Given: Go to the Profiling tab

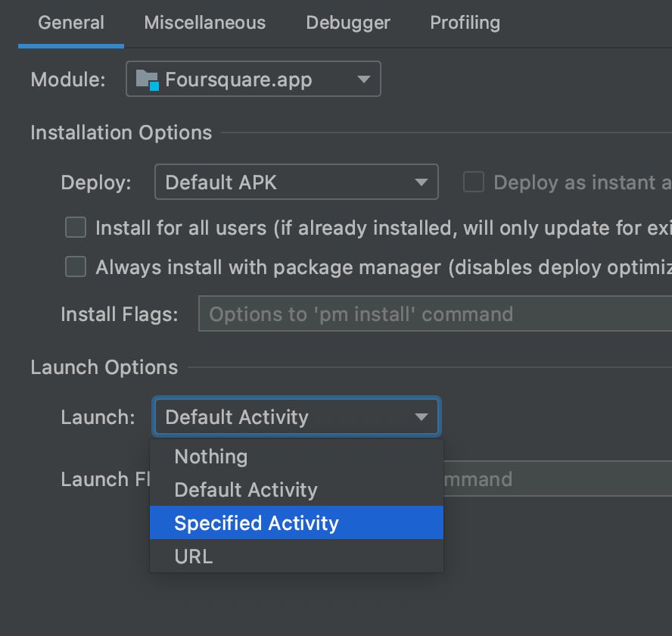Looking at the screenshot, I should 465,23.
